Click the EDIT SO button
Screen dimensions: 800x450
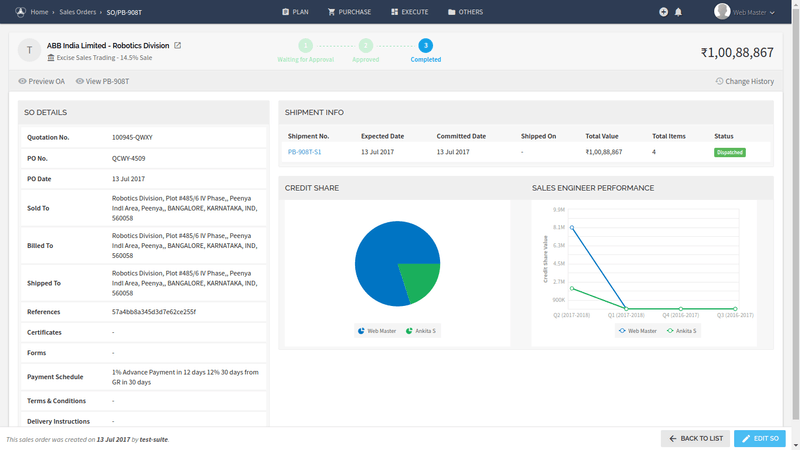click(x=759, y=438)
